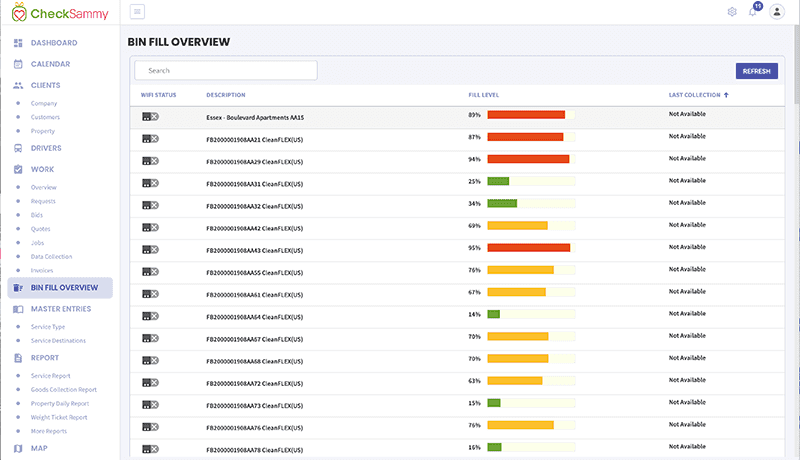Image resolution: width=800 pixels, height=460 pixels.
Task: Click the 95% fill level bar
Action: click(529, 248)
